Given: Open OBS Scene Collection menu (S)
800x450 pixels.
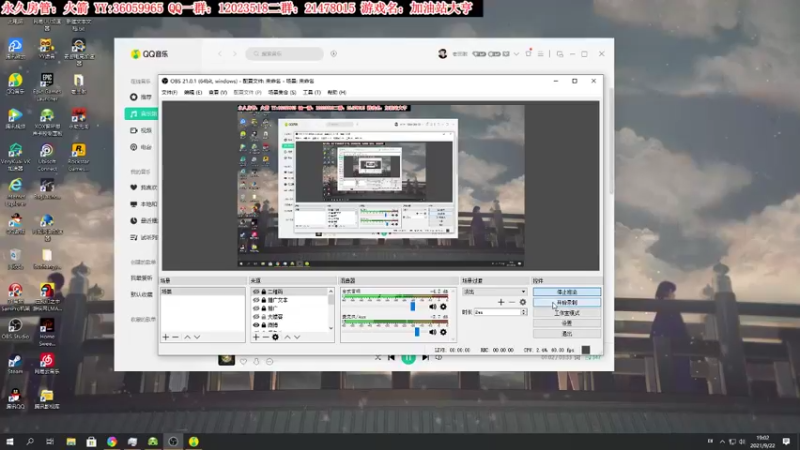Looking at the screenshot, I should click(282, 92).
